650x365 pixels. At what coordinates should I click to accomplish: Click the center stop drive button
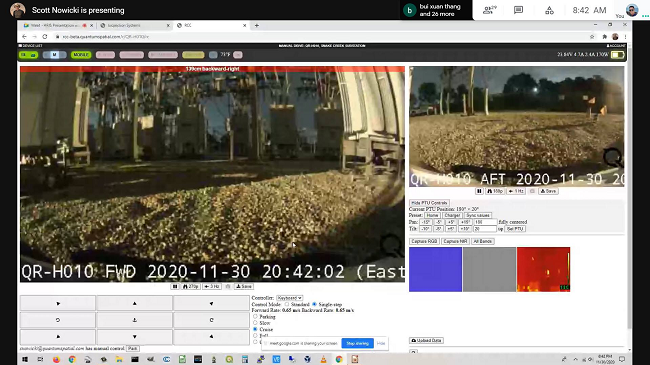[x=134, y=320]
